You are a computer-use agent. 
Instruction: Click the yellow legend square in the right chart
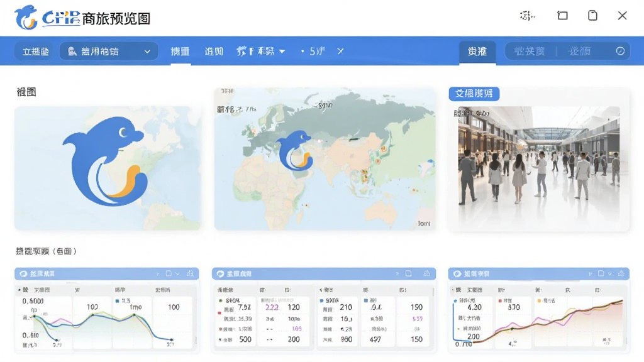pyautogui.click(x=539, y=301)
